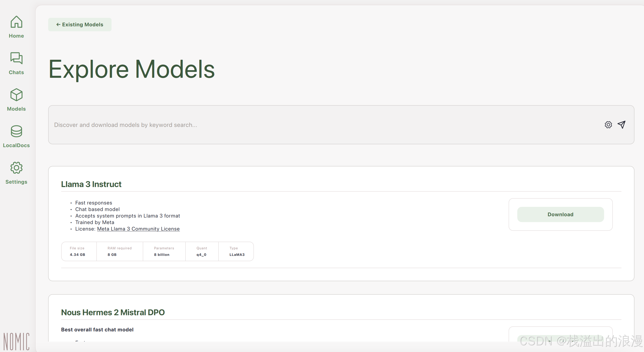
Task: Select 'Trained by Meta' bullet text
Action: pos(95,222)
